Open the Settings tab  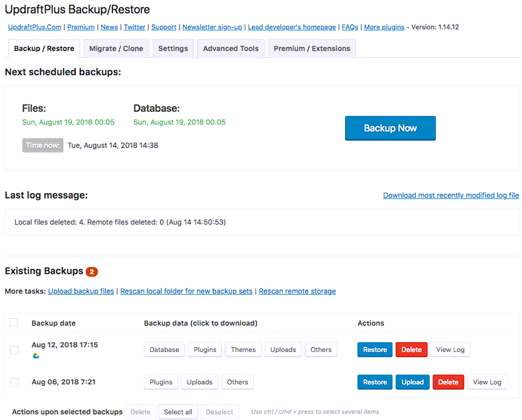coord(173,48)
